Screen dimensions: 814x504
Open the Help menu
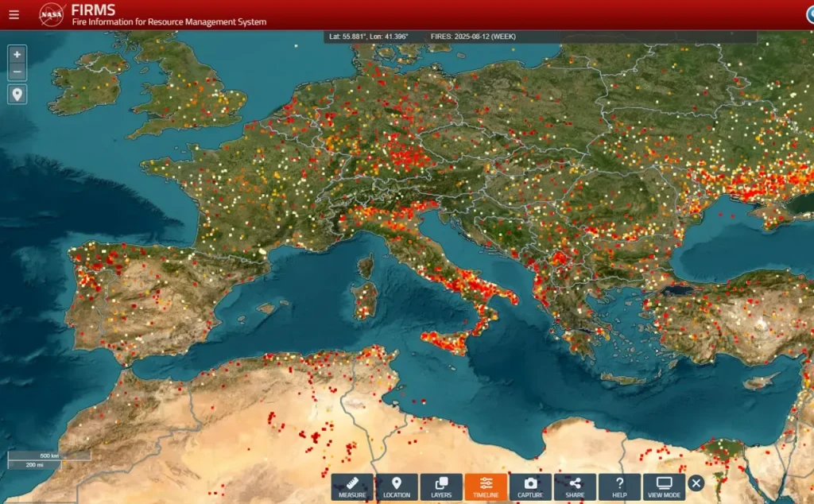(x=619, y=487)
